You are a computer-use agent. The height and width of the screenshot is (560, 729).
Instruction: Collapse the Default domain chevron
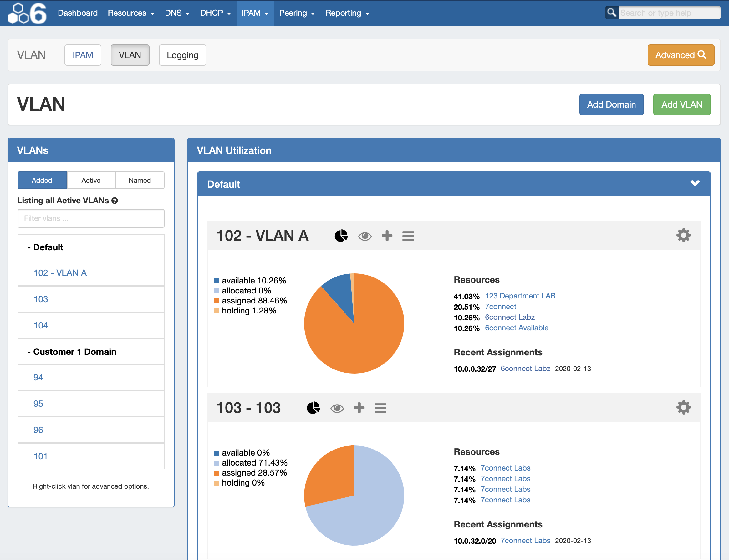pyautogui.click(x=695, y=183)
